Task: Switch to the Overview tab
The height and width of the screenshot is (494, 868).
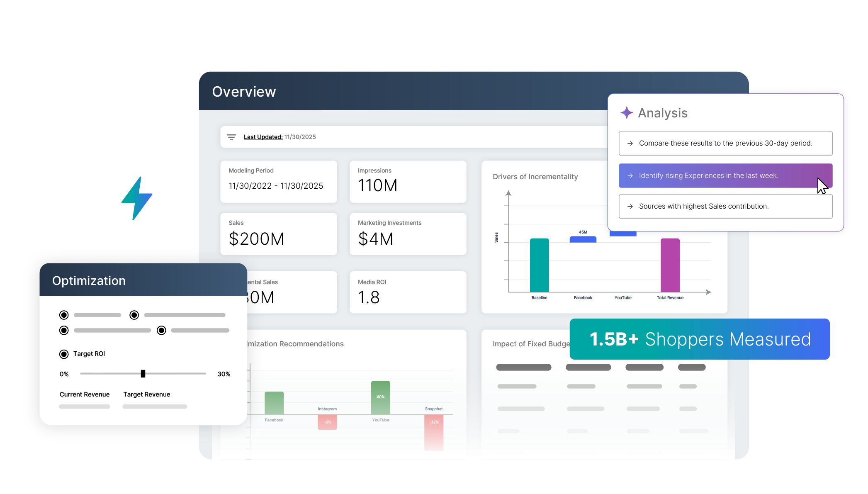Action: [x=244, y=91]
